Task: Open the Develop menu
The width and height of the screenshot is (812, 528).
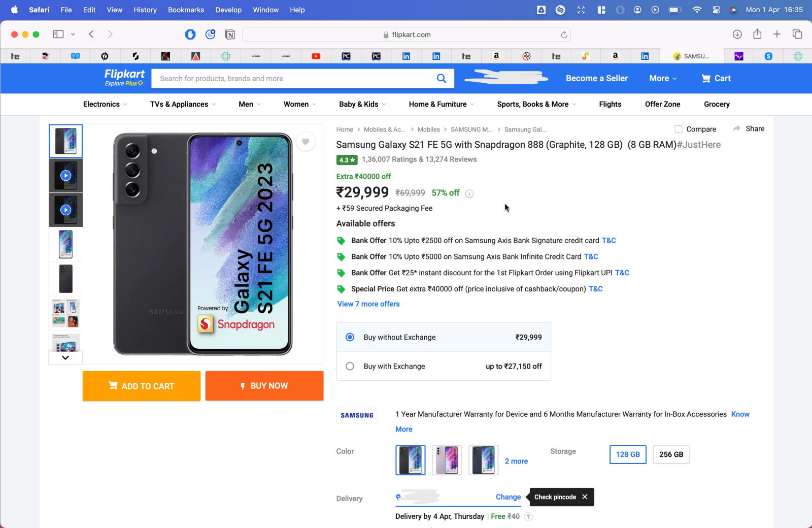Action: pos(228,10)
